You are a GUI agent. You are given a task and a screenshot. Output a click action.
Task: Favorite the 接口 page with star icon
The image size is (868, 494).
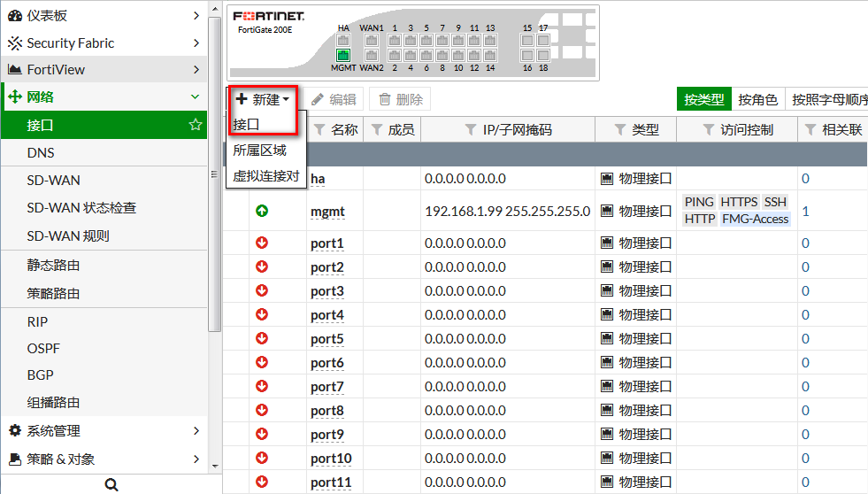(x=195, y=125)
